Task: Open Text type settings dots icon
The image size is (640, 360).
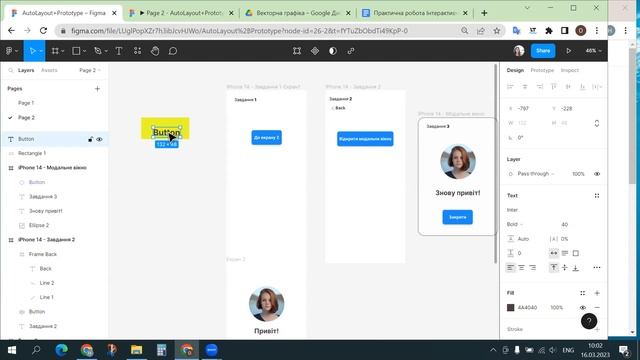Action: click(x=597, y=196)
